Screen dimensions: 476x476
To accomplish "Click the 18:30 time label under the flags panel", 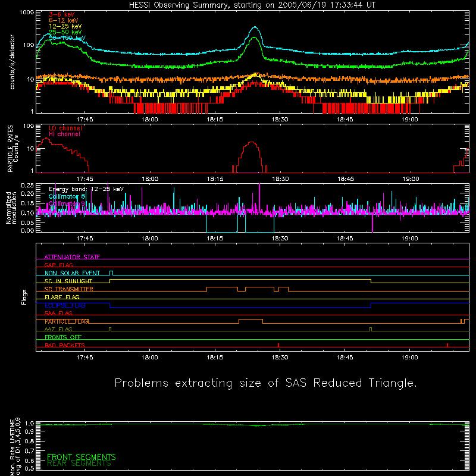I will click(280, 358).
